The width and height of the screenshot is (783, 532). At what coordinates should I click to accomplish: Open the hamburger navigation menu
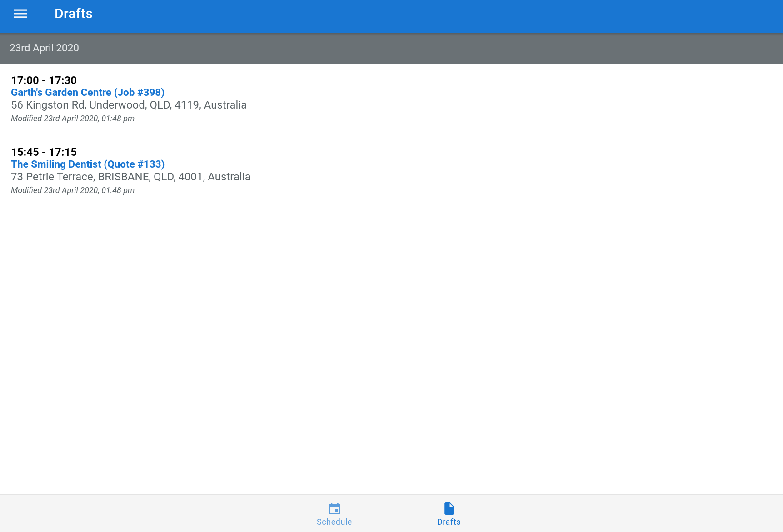click(x=20, y=14)
